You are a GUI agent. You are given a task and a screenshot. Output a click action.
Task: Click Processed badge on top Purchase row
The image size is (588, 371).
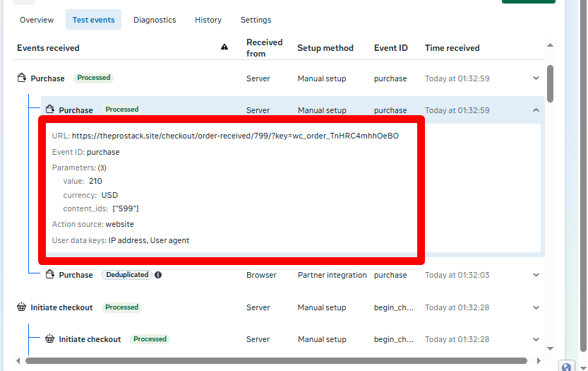coord(94,78)
